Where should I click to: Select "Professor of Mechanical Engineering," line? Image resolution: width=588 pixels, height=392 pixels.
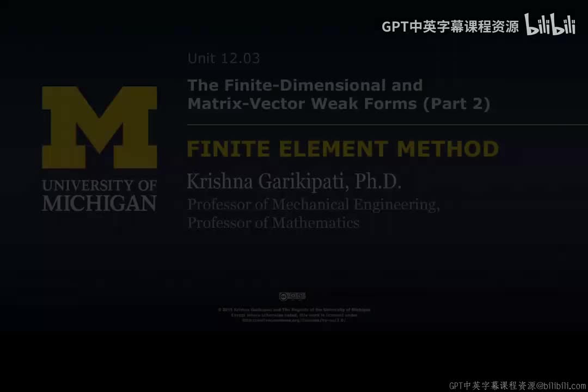(x=313, y=205)
